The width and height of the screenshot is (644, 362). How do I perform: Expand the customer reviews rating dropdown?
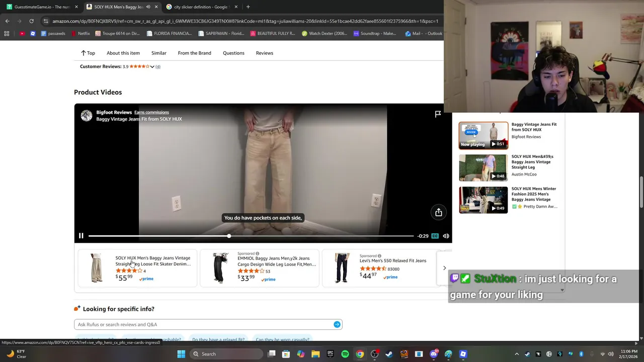click(152, 66)
